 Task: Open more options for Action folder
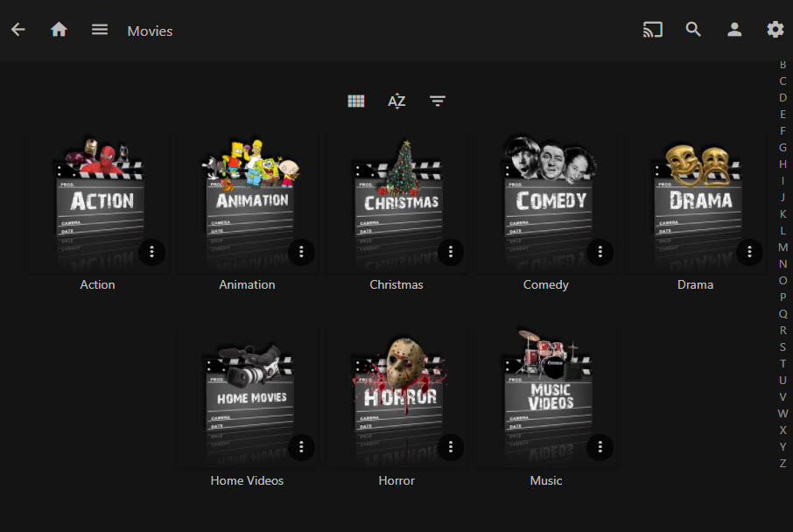click(x=151, y=252)
